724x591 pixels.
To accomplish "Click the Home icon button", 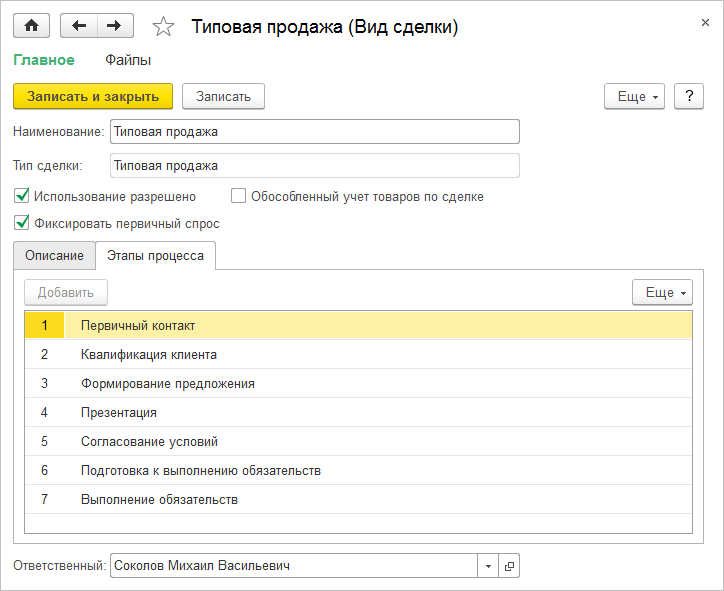I will 32,26.
